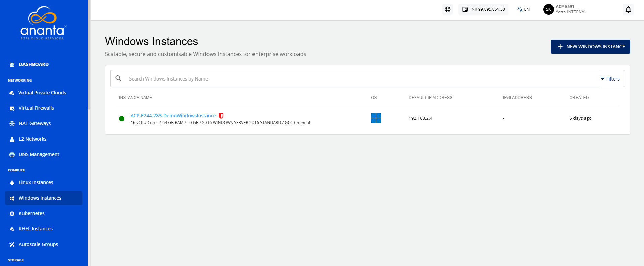Click the Virtual Private Clouds cloud icon
The image size is (644, 266).
[12, 93]
